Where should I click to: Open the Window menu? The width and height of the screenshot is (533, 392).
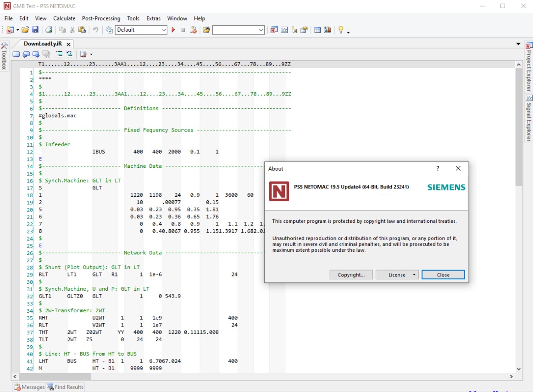(x=177, y=18)
